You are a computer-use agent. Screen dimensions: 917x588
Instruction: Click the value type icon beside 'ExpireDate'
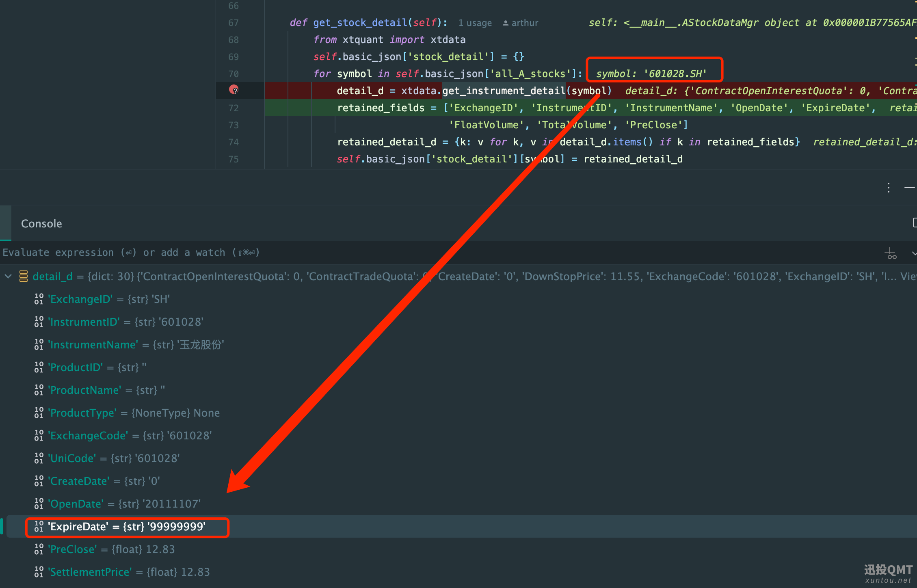(x=39, y=527)
